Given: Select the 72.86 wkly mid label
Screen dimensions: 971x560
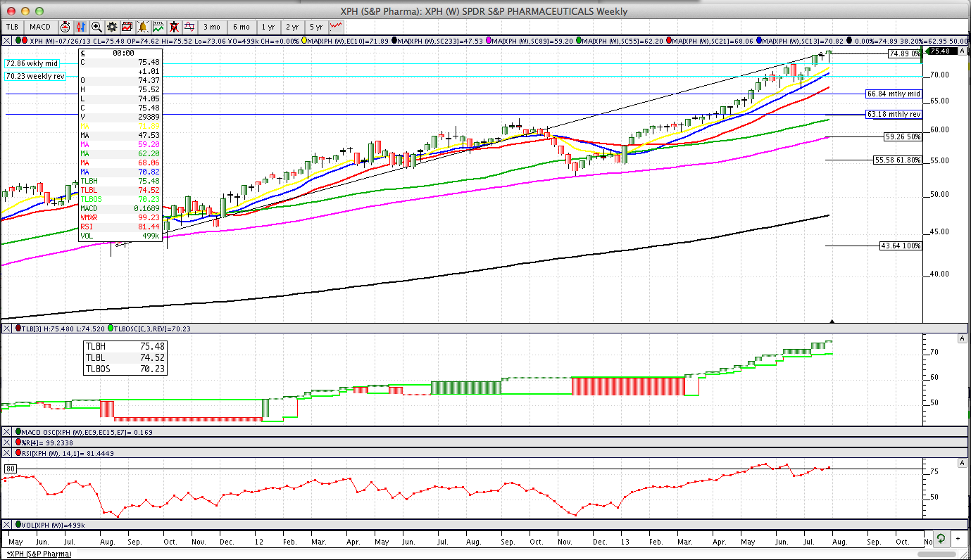Looking at the screenshot, I should pyautogui.click(x=32, y=63).
